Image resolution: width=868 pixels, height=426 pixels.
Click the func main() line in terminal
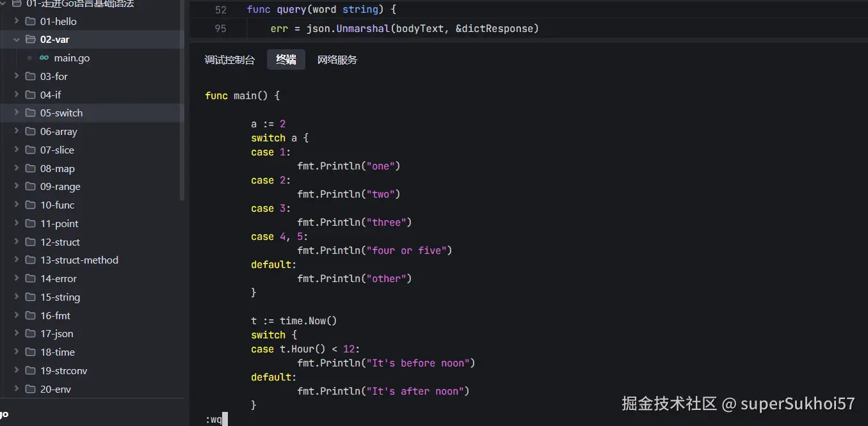click(243, 96)
